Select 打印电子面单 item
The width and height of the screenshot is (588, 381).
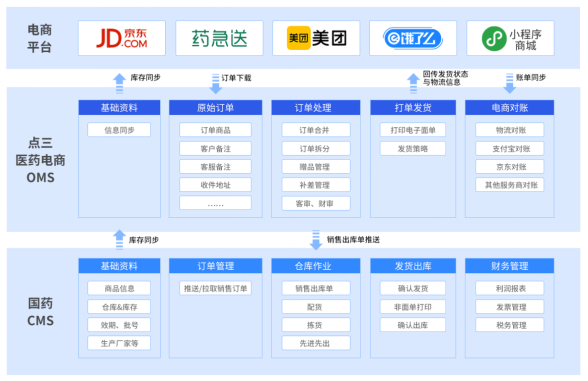pos(413,130)
